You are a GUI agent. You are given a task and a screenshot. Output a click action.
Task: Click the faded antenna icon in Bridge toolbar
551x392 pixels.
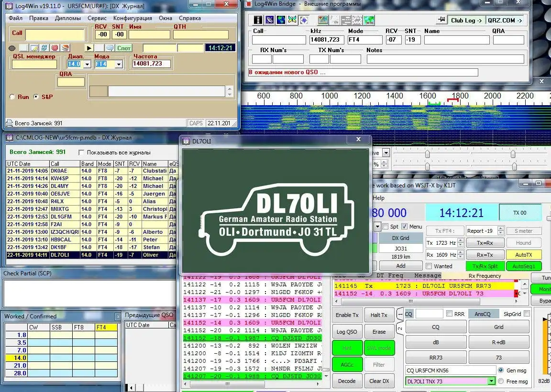(334, 20)
